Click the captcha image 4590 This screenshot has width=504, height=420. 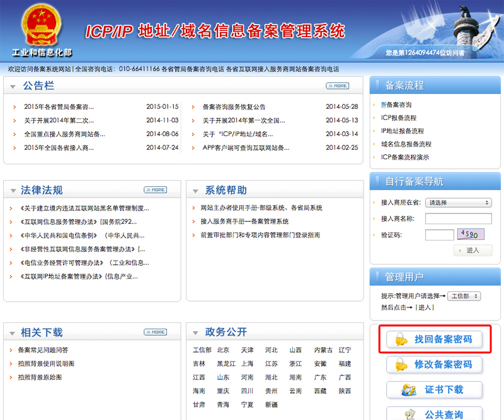point(471,234)
